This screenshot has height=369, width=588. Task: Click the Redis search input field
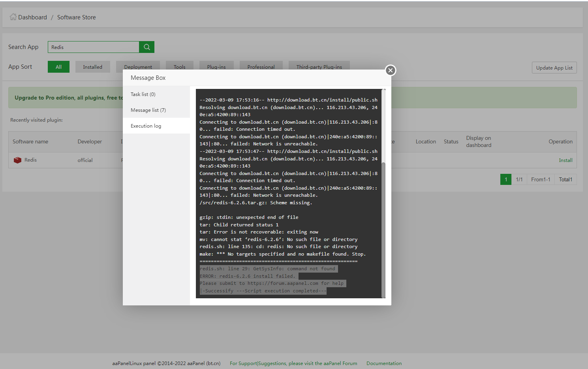[x=93, y=47]
